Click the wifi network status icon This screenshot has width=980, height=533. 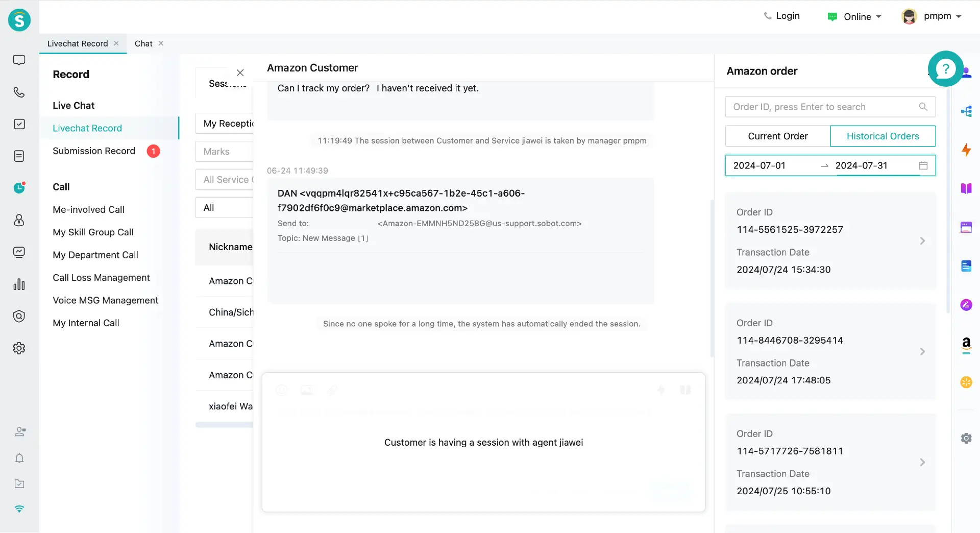[19, 509]
